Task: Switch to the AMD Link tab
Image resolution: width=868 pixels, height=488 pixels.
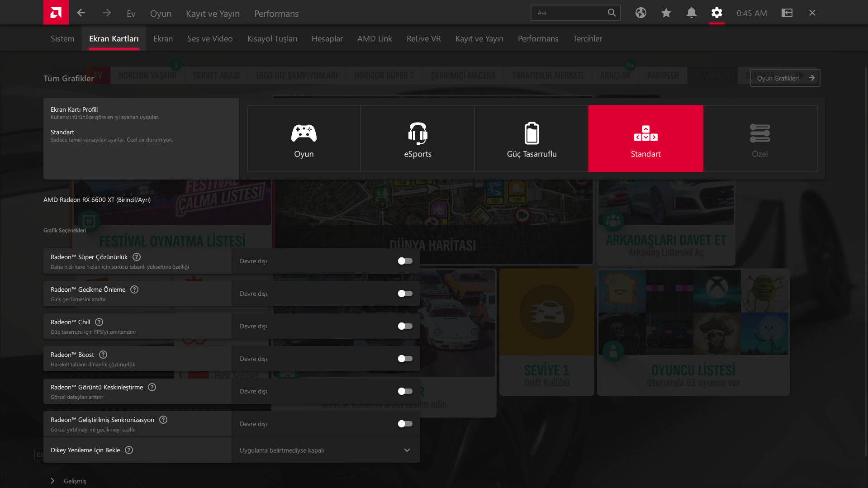Action: coord(375,38)
